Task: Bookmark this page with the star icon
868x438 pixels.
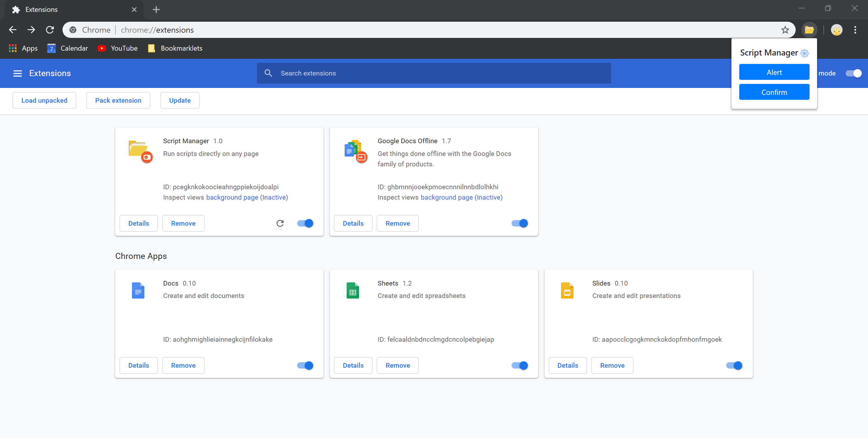Action: click(785, 30)
